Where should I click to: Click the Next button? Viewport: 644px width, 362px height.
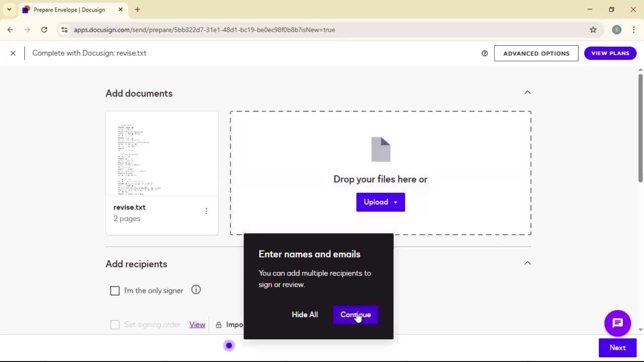[x=617, y=348]
